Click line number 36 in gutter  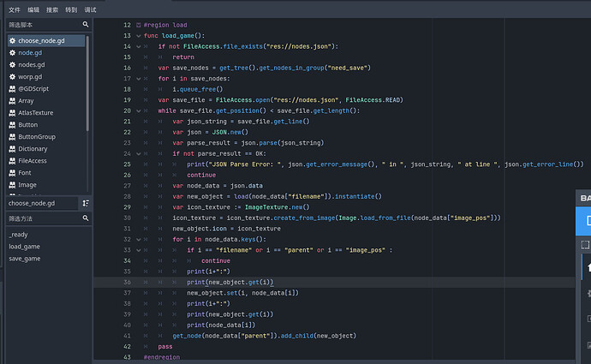tap(127, 283)
